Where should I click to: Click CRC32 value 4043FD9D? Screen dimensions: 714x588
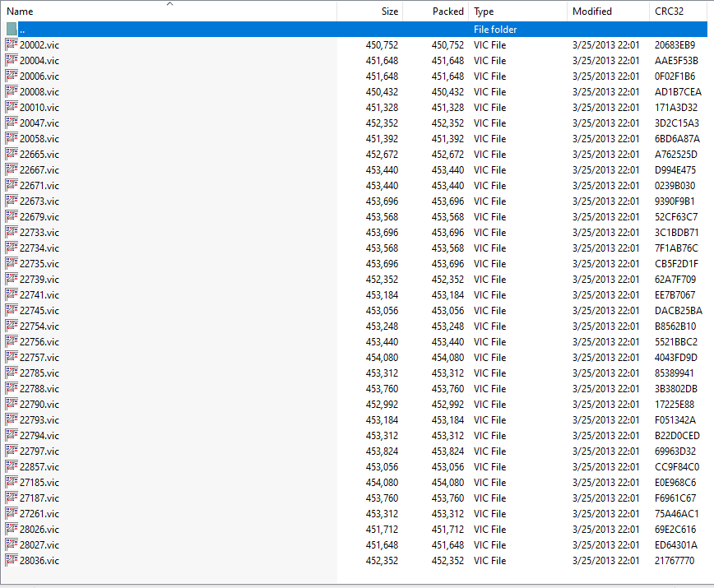[x=676, y=357]
